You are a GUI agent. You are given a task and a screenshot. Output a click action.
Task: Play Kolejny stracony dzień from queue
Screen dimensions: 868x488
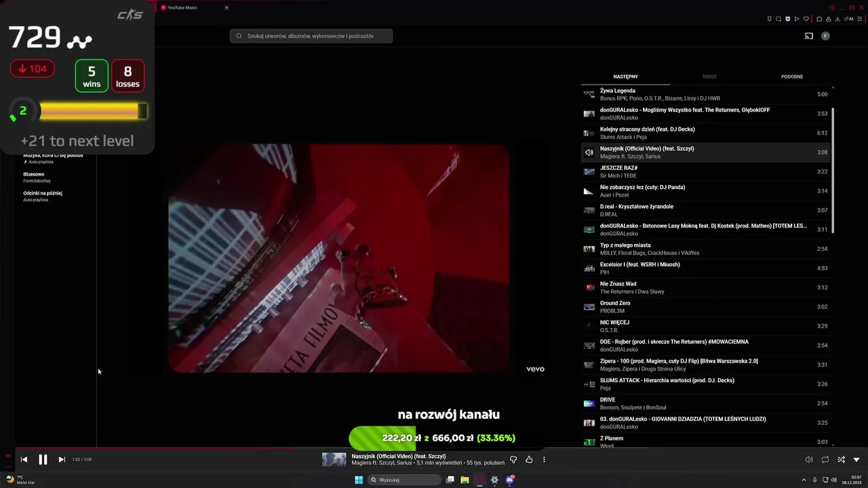point(705,133)
